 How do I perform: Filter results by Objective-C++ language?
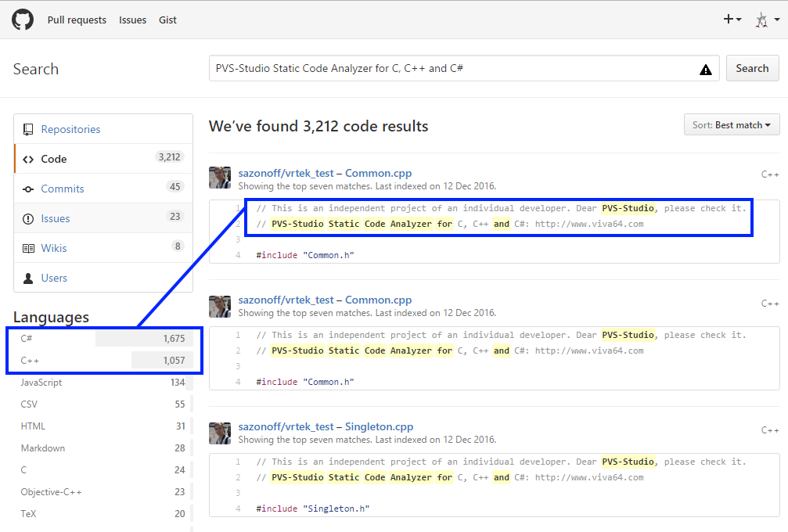point(103,491)
